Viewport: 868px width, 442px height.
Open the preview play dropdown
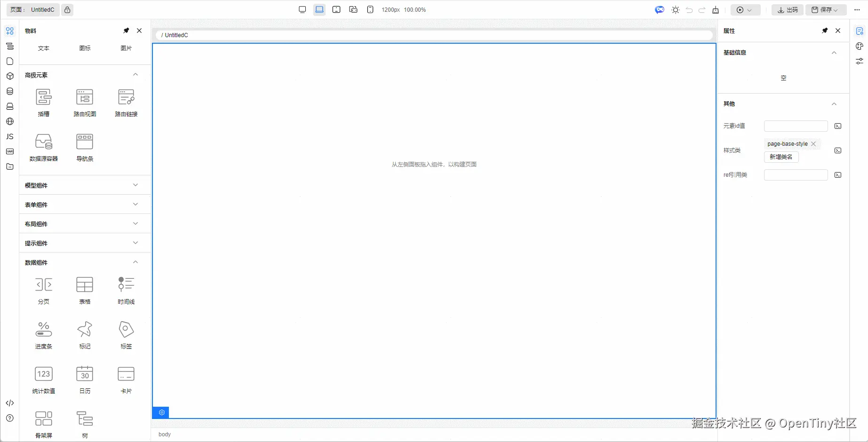[745, 10]
